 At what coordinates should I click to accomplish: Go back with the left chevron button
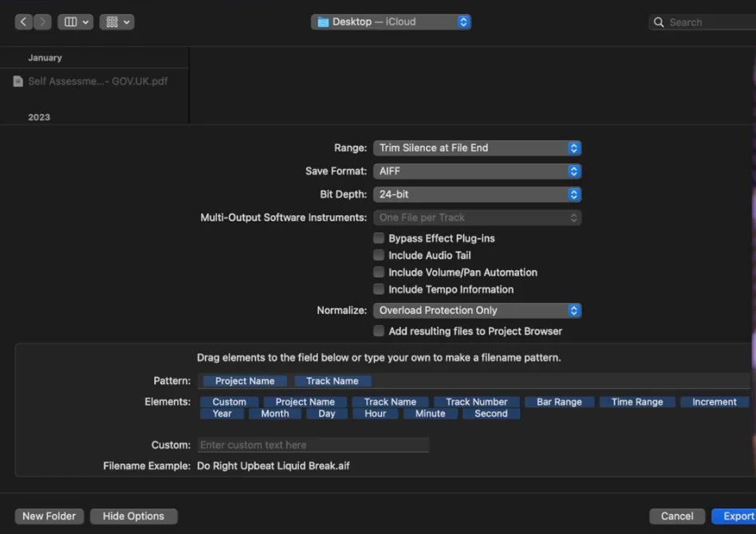[24, 22]
